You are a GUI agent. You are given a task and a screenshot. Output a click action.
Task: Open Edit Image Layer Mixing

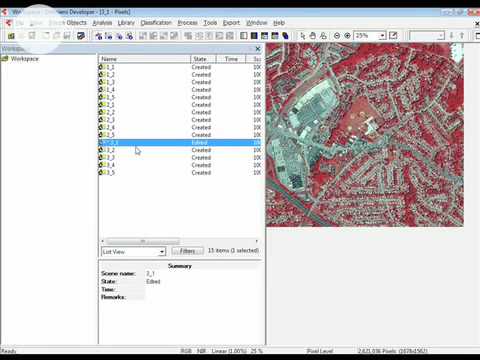pyautogui.click(x=285, y=36)
